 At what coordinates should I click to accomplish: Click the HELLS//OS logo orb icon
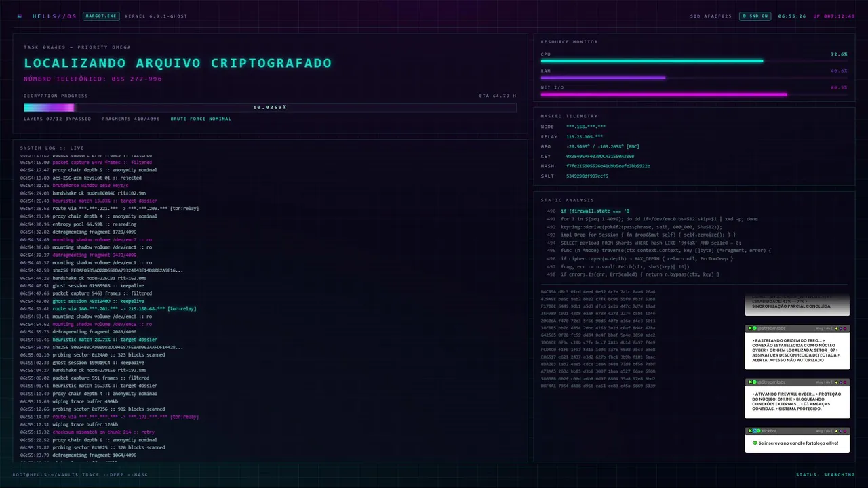[19, 16]
